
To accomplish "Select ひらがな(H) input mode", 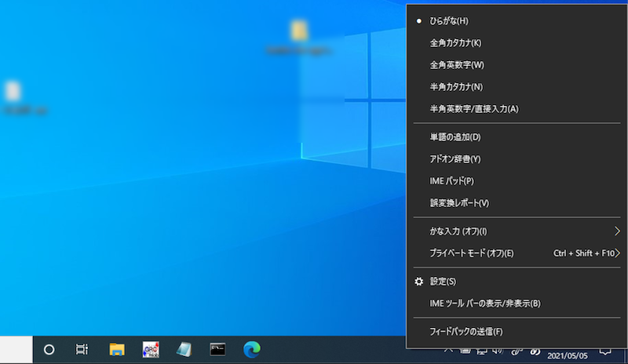I will [x=448, y=20].
